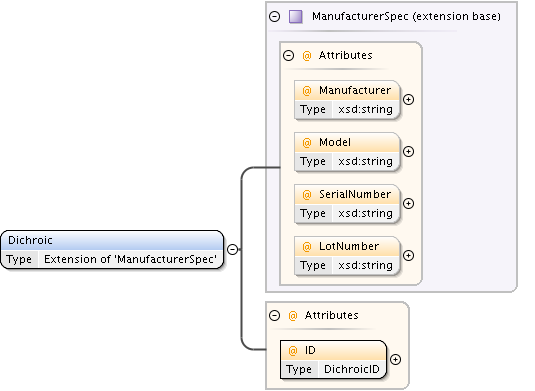This screenshot has height=391, width=535.
Task: Expand the SerialNumber attribute details
Action: coord(408,204)
